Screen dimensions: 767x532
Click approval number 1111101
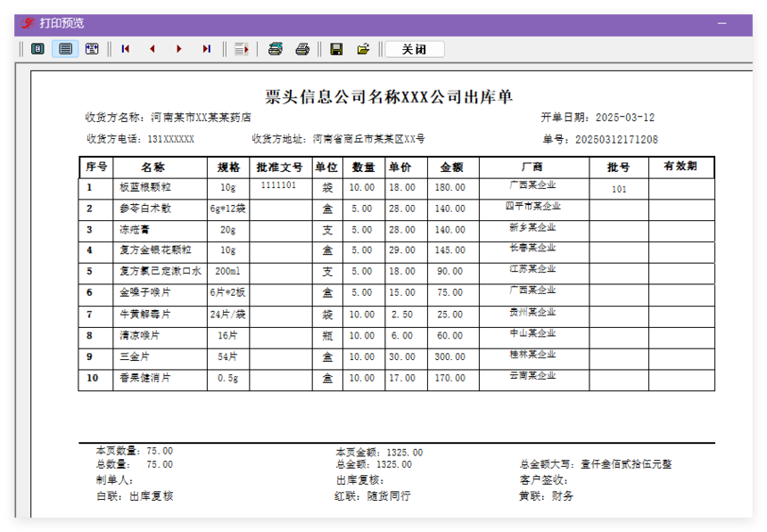(x=278, y=184)
